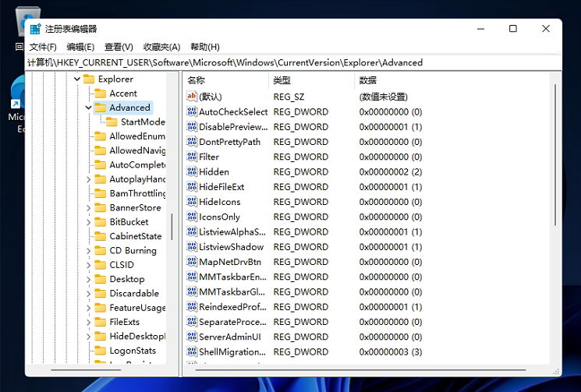581x392 pixels.
Task: Select the ListviewAlphaS... value name
Action: 232,232
